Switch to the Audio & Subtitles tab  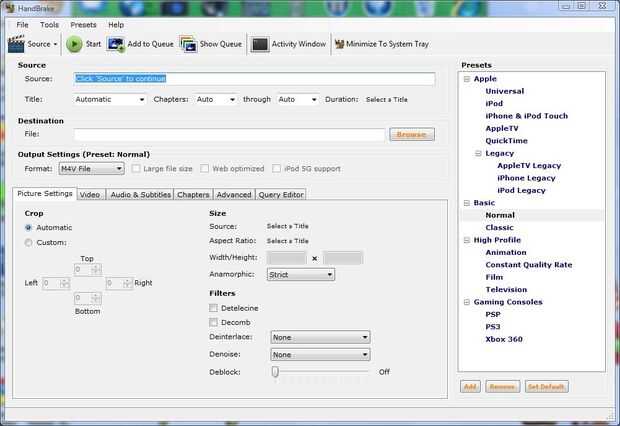coord(140,195)
